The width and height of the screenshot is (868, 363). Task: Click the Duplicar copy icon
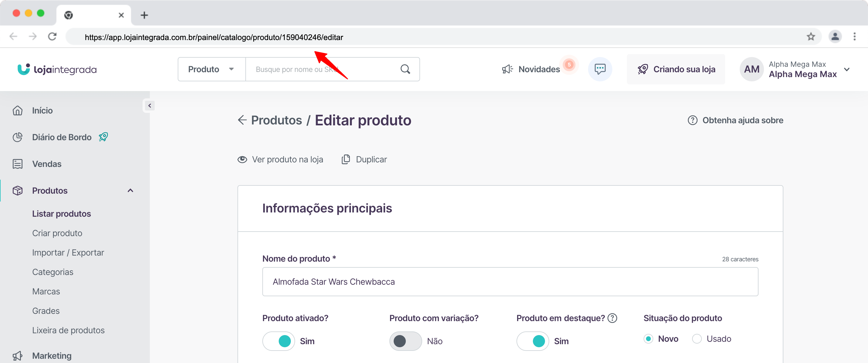click(346, 159)
